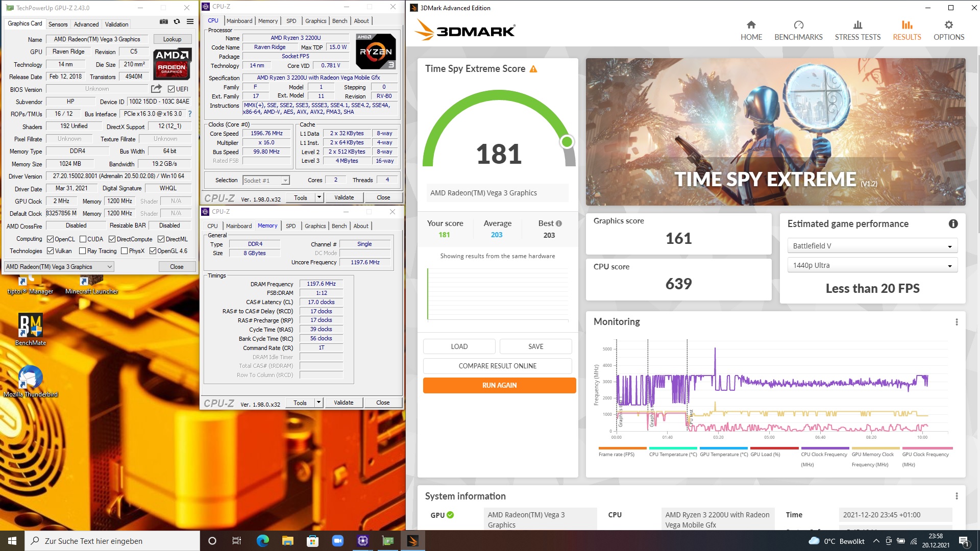Toggle the DirectML checkbox

pos(161,239)
